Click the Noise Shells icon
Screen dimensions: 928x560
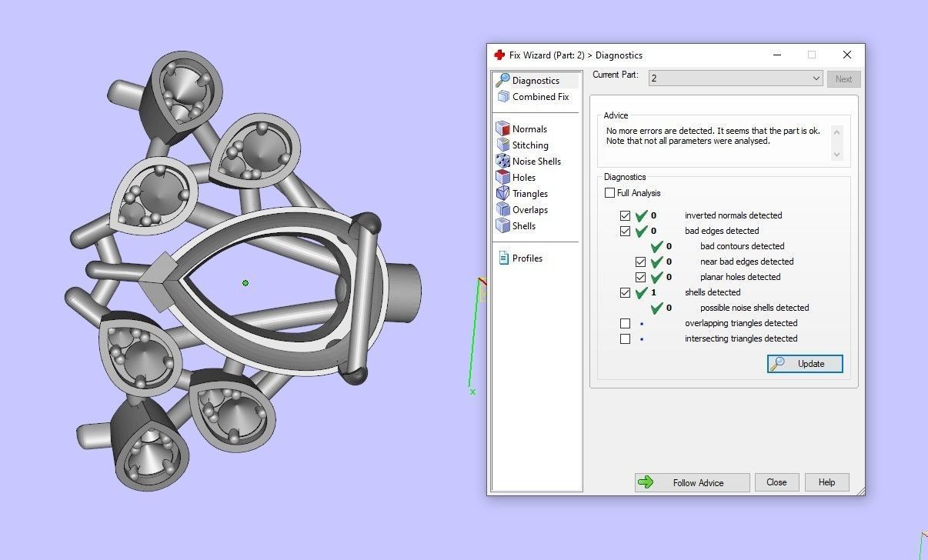(x=502, y=161)
